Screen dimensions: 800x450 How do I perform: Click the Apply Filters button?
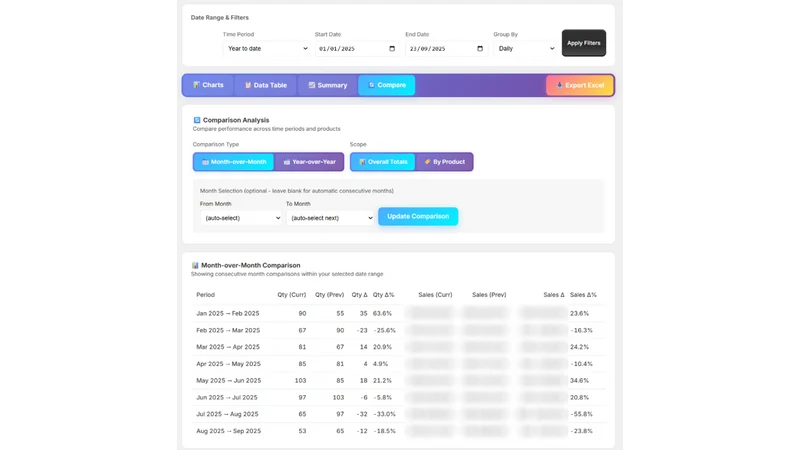point(584,43)
